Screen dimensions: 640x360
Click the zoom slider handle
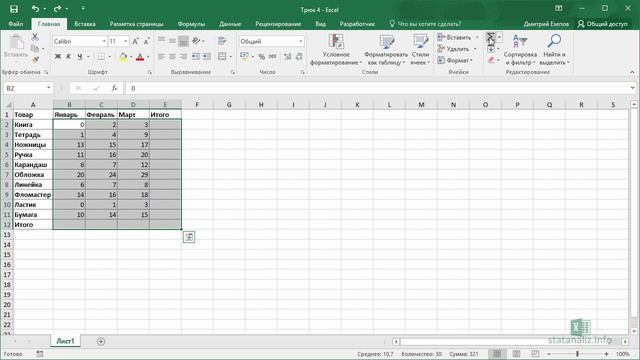pos(578,354)
